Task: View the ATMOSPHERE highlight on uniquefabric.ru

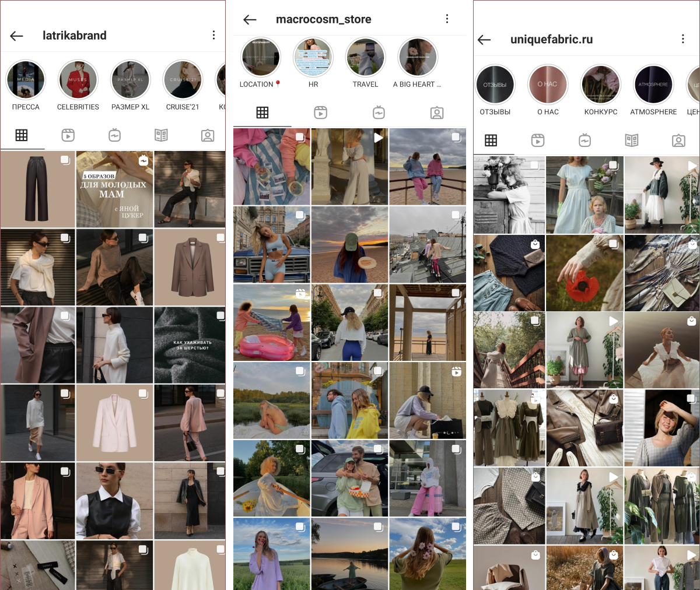Action: coord(653,85)
